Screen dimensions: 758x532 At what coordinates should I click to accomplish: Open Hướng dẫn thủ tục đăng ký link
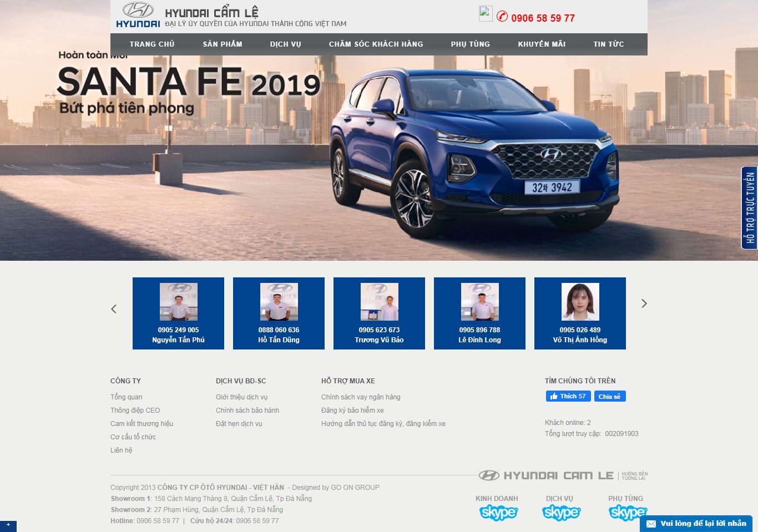tap(383, 423)
